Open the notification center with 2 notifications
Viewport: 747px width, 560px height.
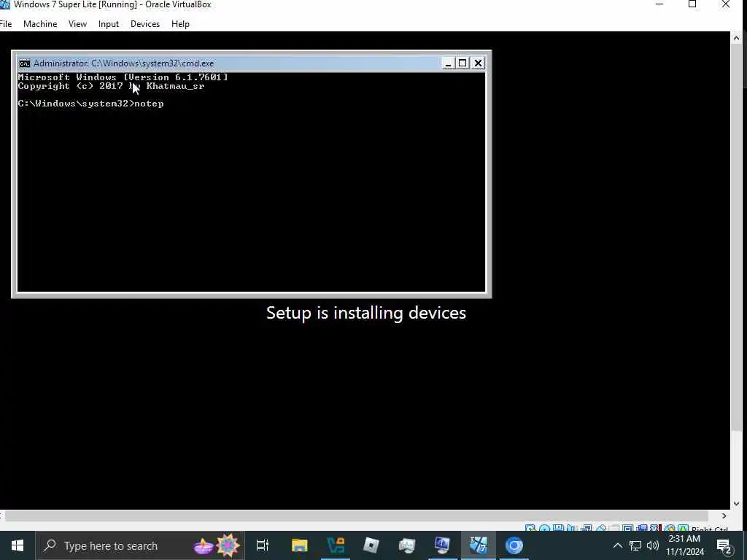724,545
